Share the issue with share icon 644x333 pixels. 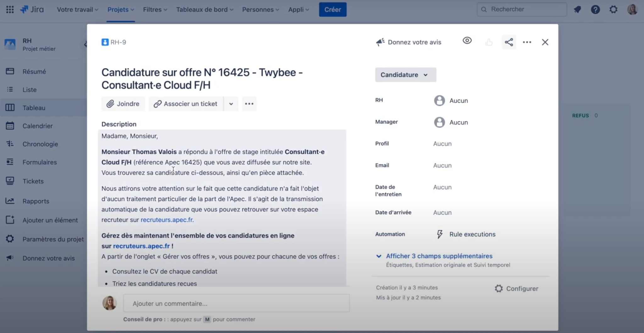click(x=509, y=42)
